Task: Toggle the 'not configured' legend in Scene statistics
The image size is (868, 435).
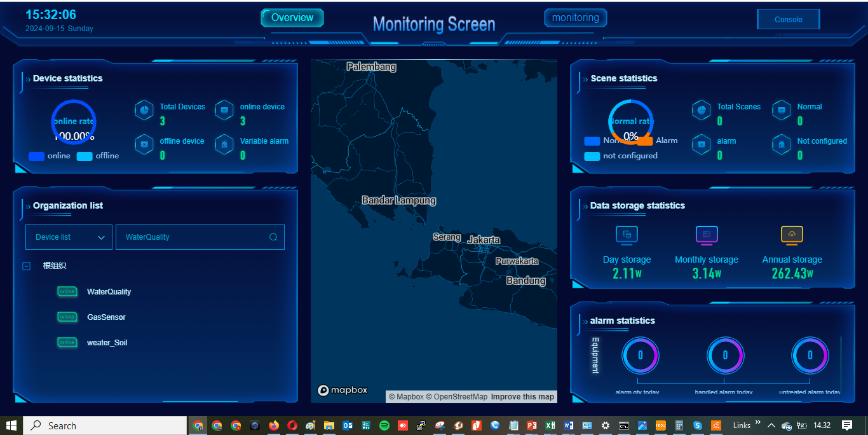Action: point(592,156)
